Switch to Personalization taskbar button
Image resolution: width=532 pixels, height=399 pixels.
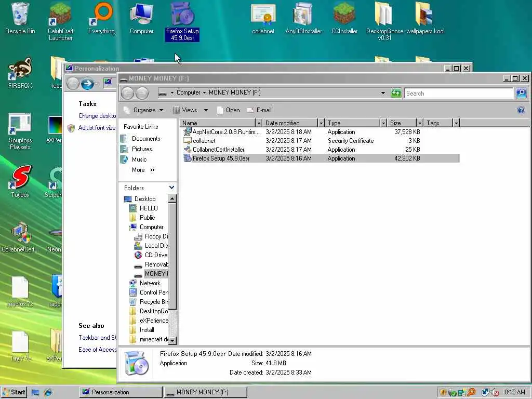click(x=121, y=392)
